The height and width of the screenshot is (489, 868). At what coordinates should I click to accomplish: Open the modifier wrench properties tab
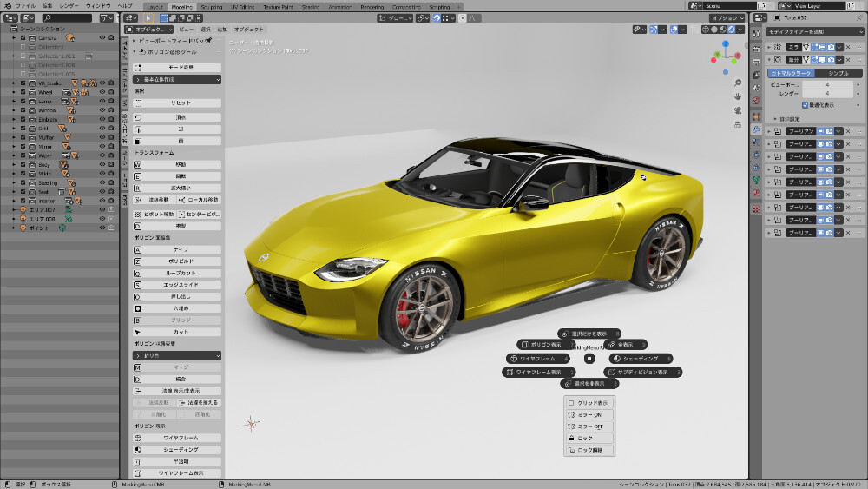pyautogui.click(x=756, y=129)
